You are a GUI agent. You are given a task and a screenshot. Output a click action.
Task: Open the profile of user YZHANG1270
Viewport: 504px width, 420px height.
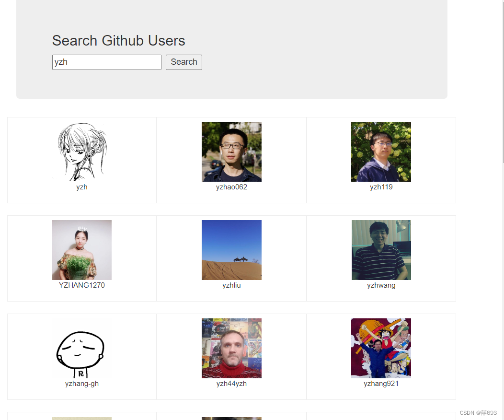81,285
